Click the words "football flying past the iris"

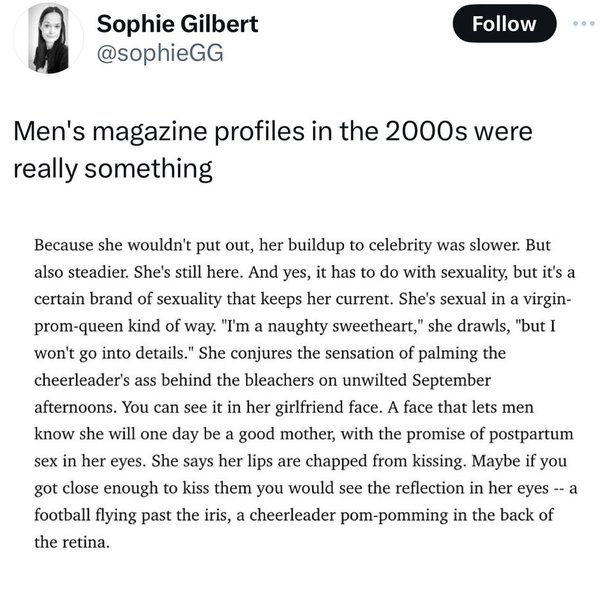132,515
